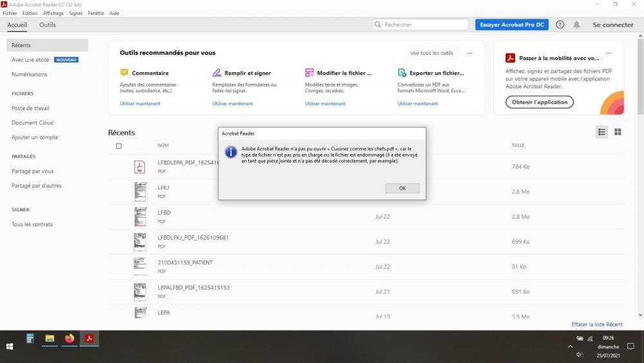Viewport: 644px width, 363px height.
Task: Select list view icon for recent files
Action: pos(601,132)
